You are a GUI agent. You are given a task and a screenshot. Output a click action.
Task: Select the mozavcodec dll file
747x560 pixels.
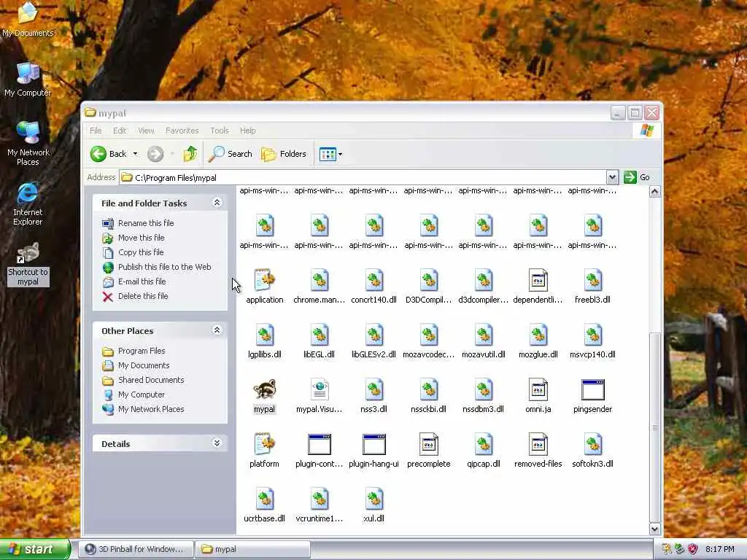pos(429,335)
